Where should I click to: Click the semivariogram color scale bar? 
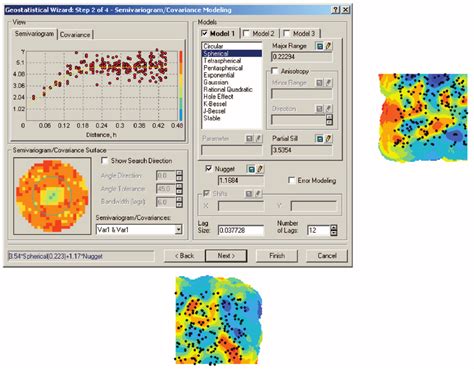tap(181, 85)
